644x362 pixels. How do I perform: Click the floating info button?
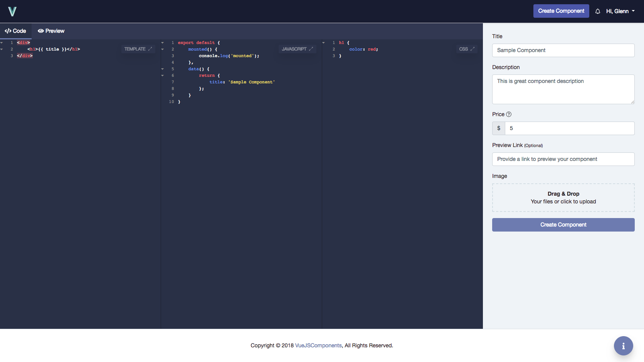623,346
